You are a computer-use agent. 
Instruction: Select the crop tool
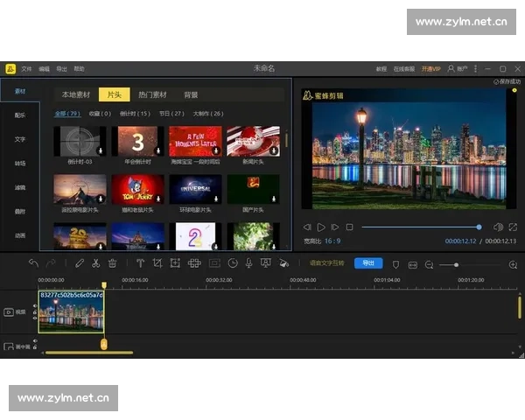157,263
